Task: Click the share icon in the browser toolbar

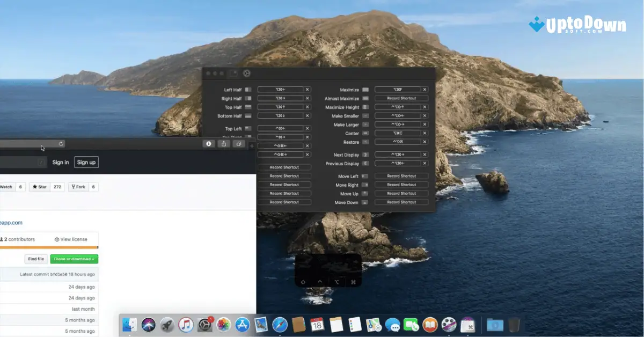Action: (224, 144)
